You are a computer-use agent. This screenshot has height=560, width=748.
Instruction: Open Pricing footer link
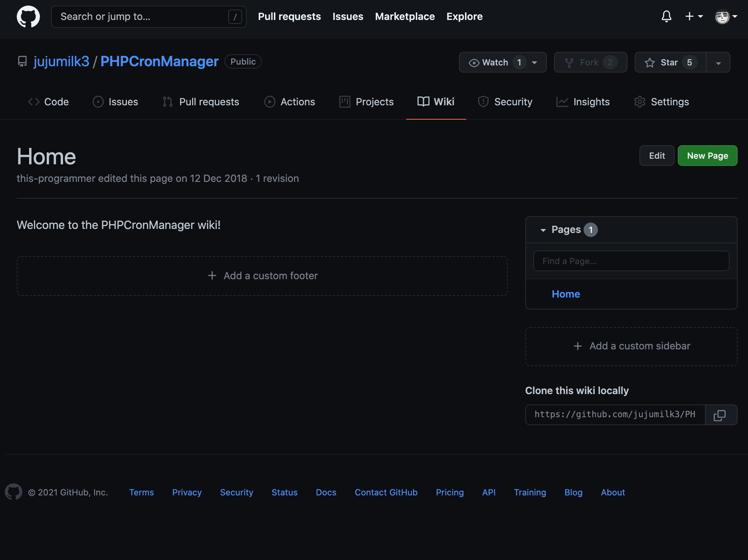coord(450,492)
